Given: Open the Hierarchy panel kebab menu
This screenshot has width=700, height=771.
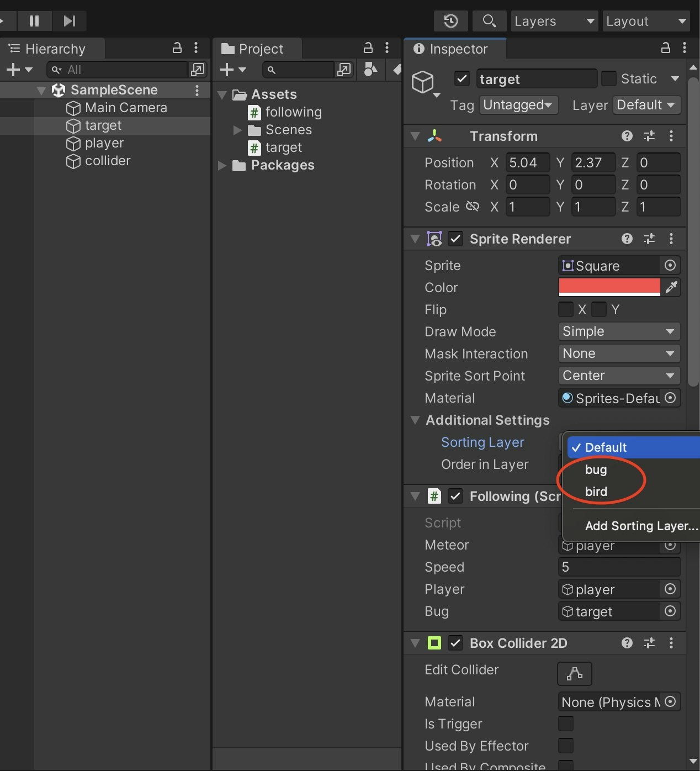Looking at the screenshot, I should [196, 48].
